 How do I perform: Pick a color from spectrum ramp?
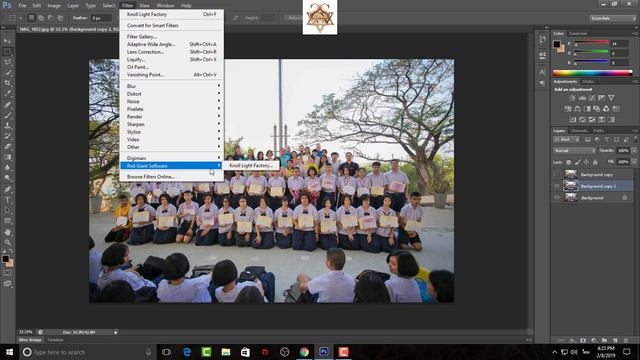592,73
